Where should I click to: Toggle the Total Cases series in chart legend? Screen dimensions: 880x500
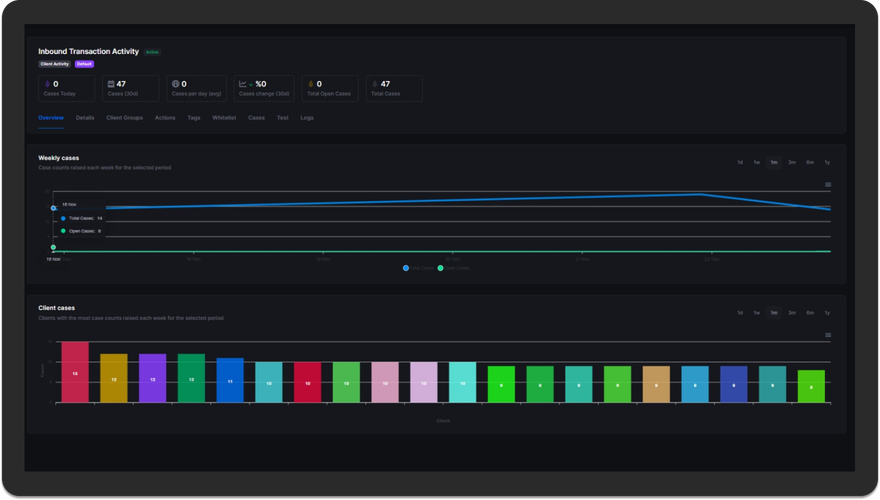tap(418, 268)
